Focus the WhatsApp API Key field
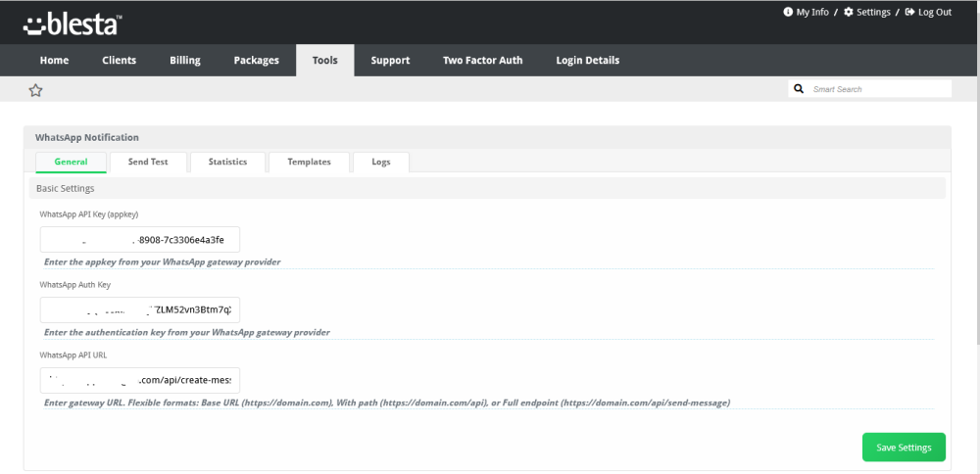 click(140, 240)
